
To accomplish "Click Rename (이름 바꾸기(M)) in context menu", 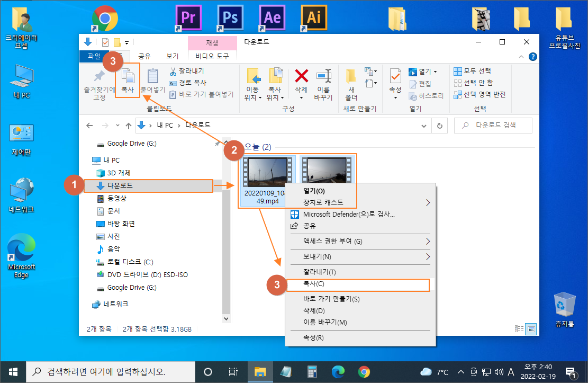I will [x=360, y=322].
